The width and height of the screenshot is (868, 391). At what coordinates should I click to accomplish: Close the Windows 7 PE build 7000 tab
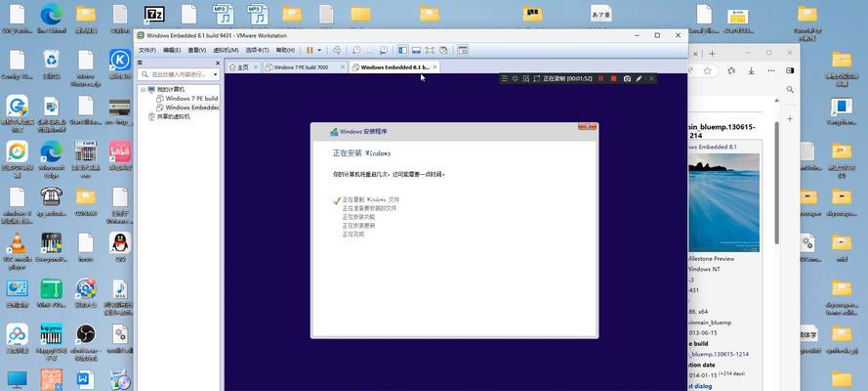342,67
